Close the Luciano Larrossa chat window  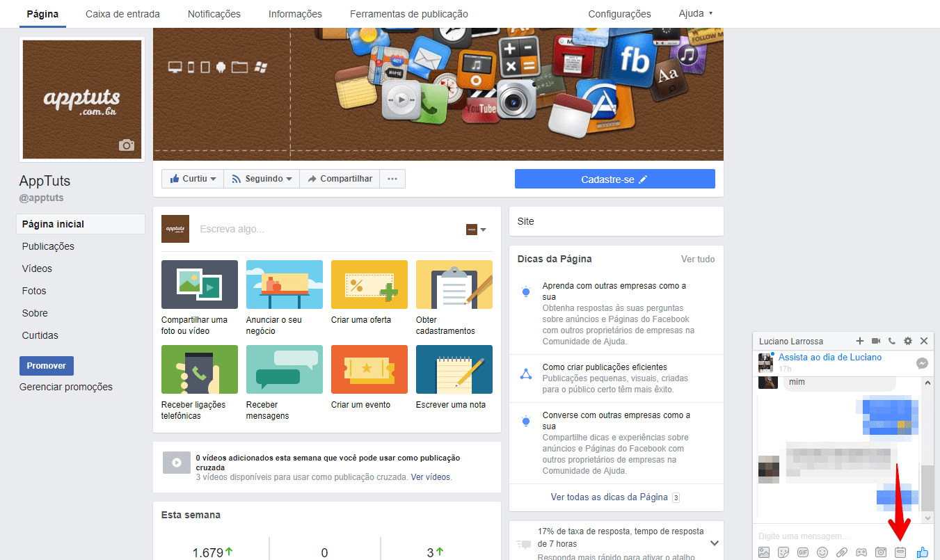pyautogui.click(x=924, y=341)
